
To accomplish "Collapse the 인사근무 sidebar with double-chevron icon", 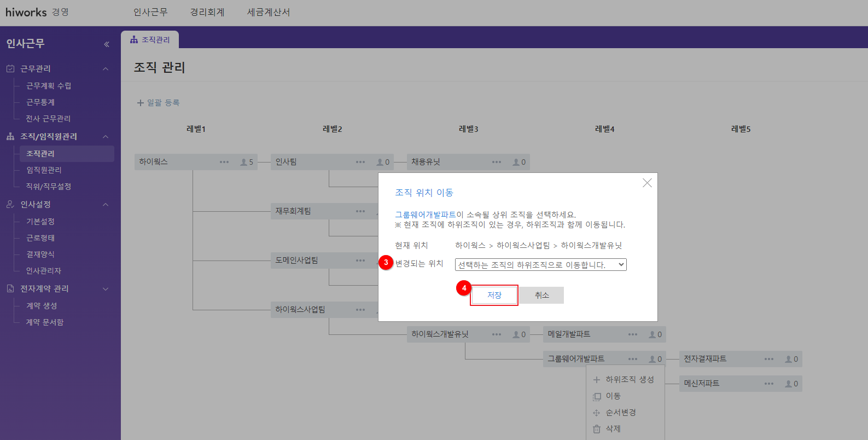I will [x=107, y=44].
